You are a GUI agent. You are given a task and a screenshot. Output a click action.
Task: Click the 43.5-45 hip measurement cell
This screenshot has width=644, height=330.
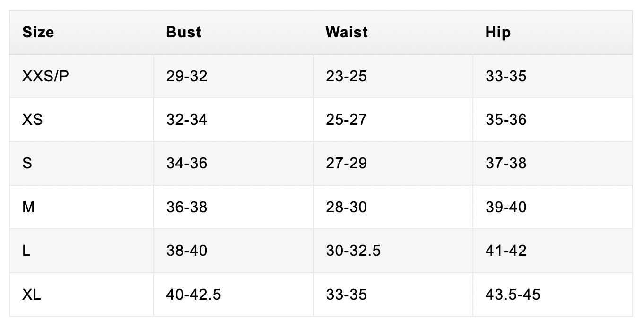pos(513,295)
